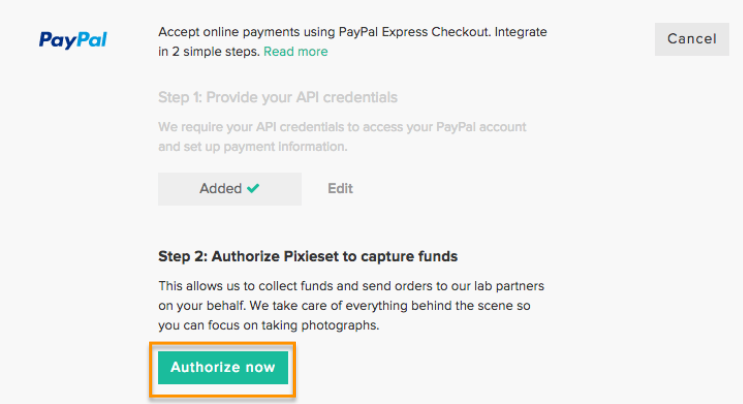Click the word "Added" in the grey button
The height and width of the screenshot is (404, 743).
tap(220, 189)
